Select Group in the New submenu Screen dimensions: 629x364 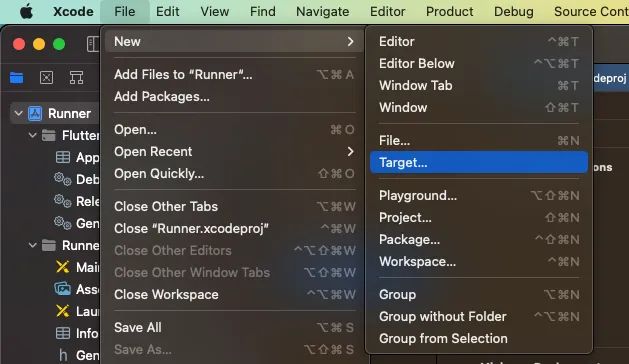[479, 295]
